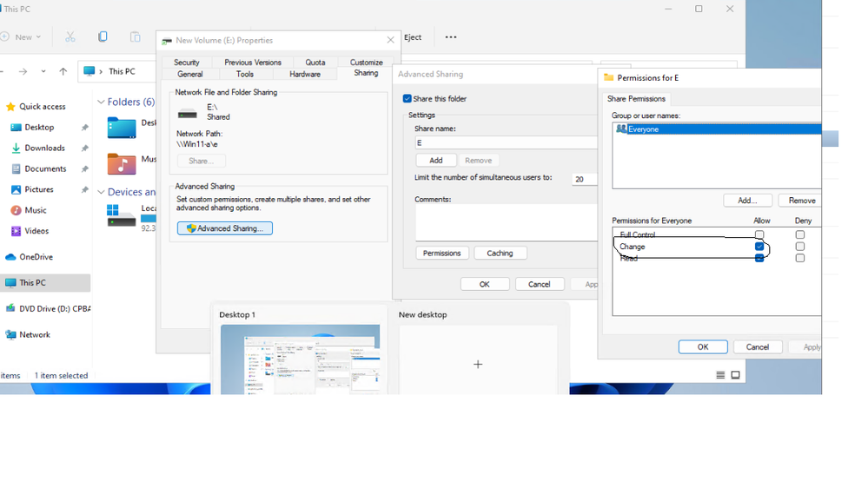Click the Share name input field
Screen dimensions: 868x488
[x=506, y=142]
